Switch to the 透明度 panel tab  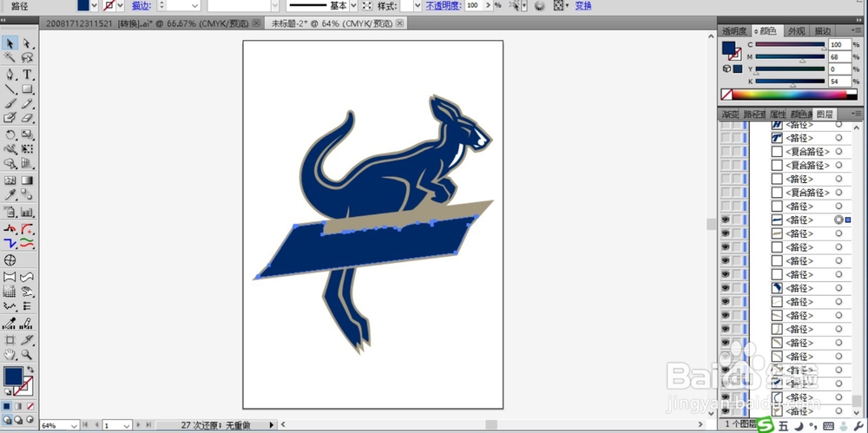(734, 31)
